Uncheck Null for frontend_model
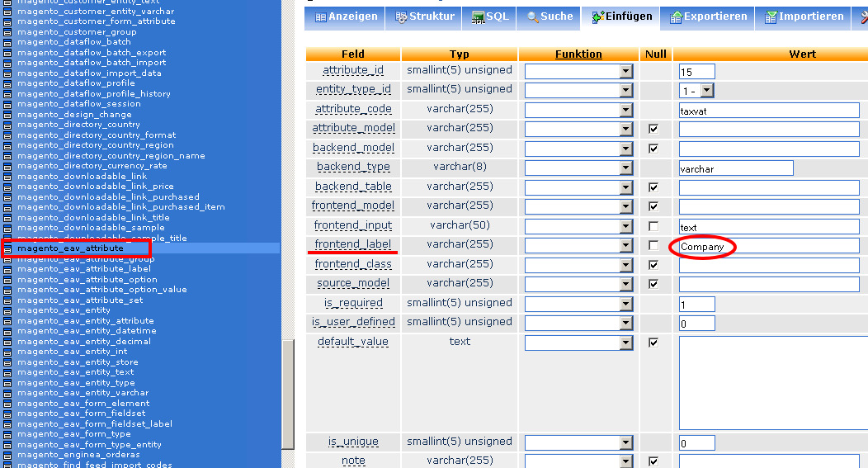This screenshot has width=868, height=468. coord(653,206)
